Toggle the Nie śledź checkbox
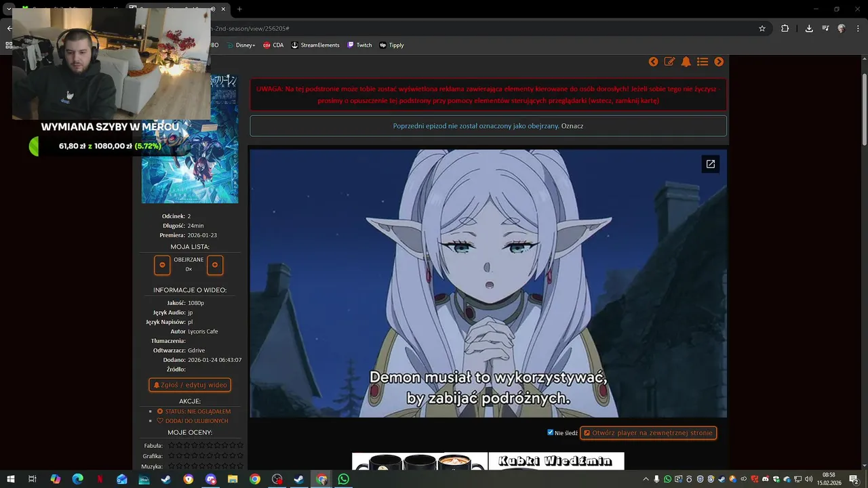This screenshot has height=488, width=868. [551, 432]
